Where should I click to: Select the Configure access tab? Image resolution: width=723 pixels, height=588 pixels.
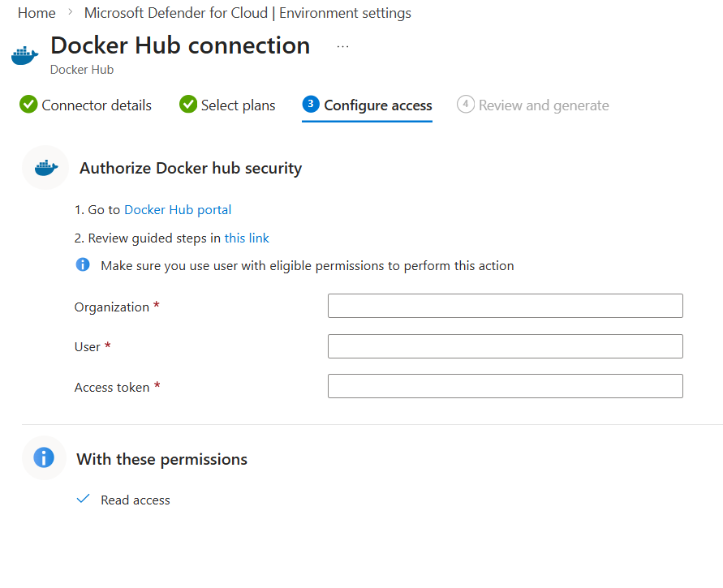coord(367,106)
